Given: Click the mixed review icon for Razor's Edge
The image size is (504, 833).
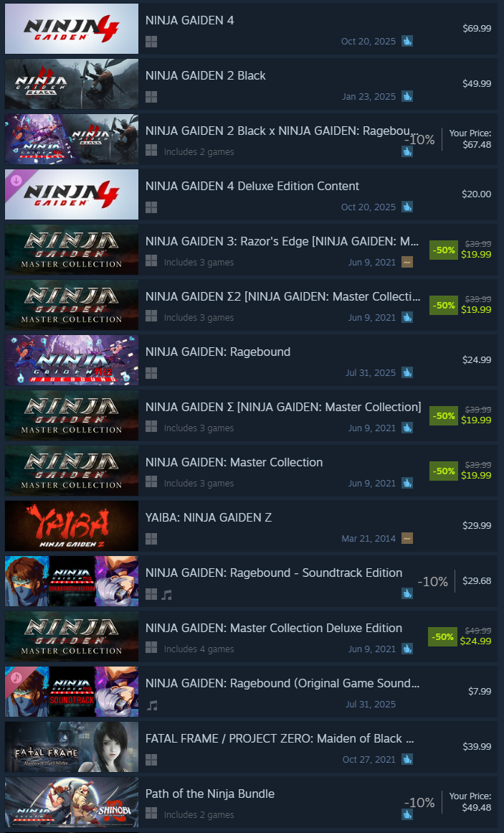Looking at the screenshot, I should pyautogui.click(x=407, y=262).
